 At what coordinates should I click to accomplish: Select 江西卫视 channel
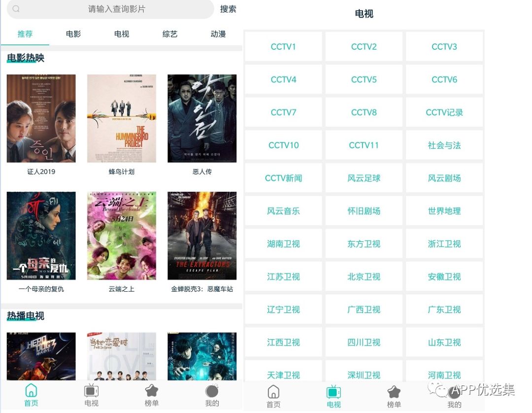pos(283,343)
